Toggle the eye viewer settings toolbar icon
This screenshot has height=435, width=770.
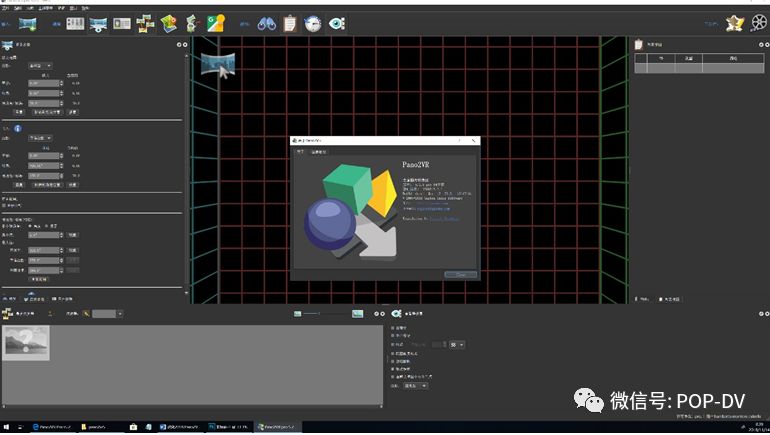(337, 24)
